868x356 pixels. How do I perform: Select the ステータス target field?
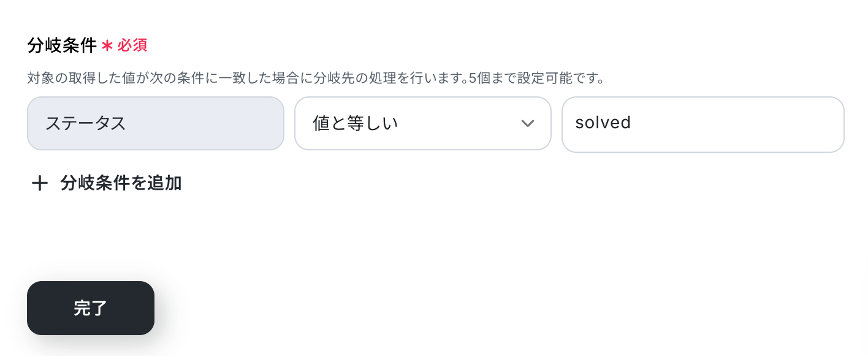tap(155, 123)
